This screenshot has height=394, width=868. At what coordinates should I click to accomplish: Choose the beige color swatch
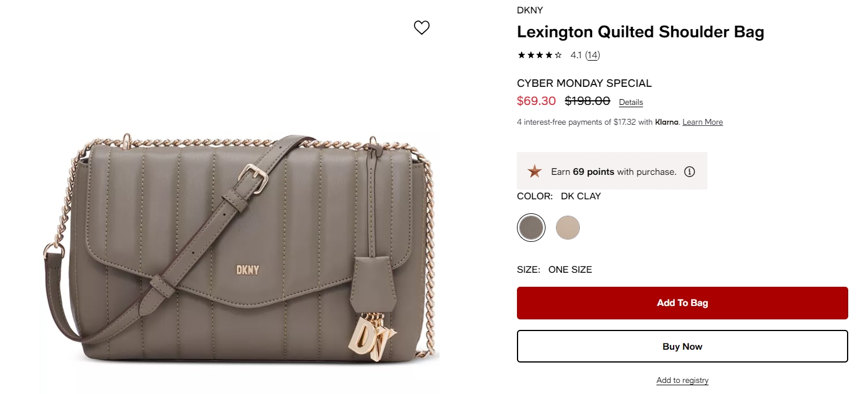(x=568, y=227)
